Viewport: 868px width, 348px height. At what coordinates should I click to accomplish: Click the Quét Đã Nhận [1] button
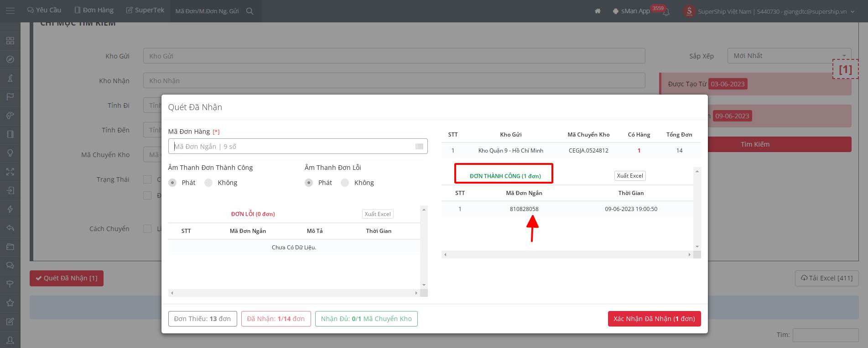(67, 278)
